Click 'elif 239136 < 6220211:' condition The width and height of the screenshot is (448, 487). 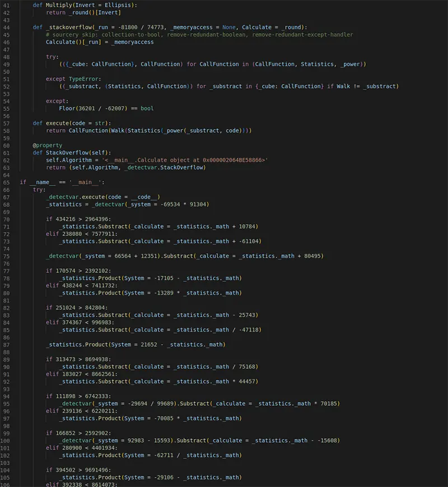[82, 411]
